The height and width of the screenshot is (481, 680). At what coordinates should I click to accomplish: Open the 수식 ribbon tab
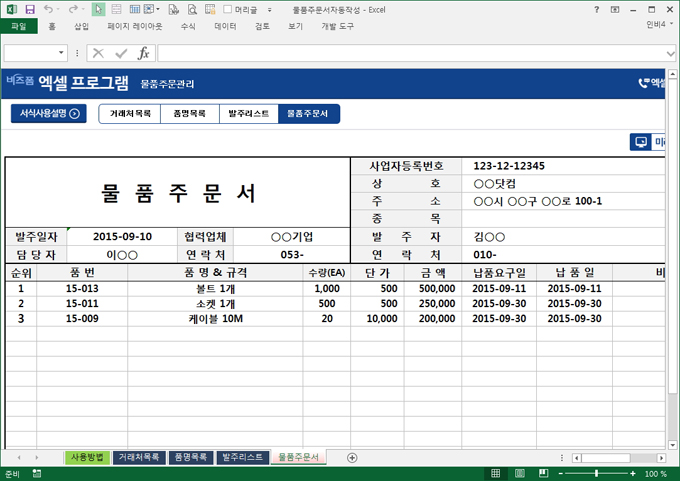[x=188, y=26]
